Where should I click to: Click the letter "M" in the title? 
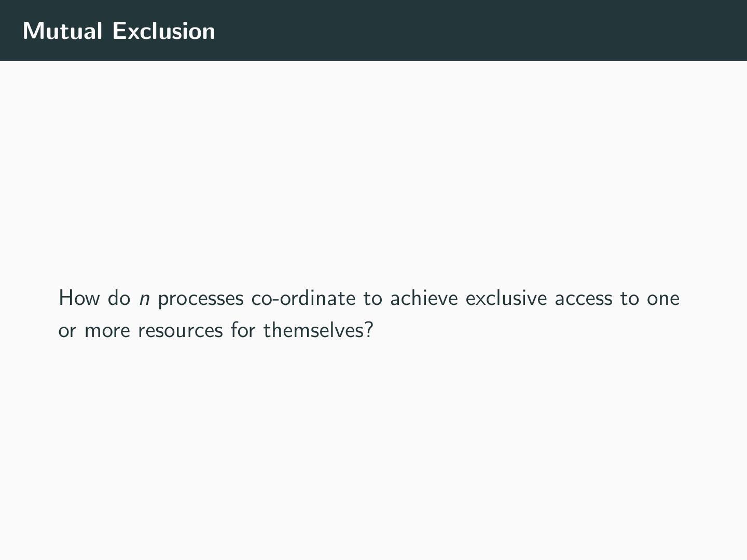point(33,31)
